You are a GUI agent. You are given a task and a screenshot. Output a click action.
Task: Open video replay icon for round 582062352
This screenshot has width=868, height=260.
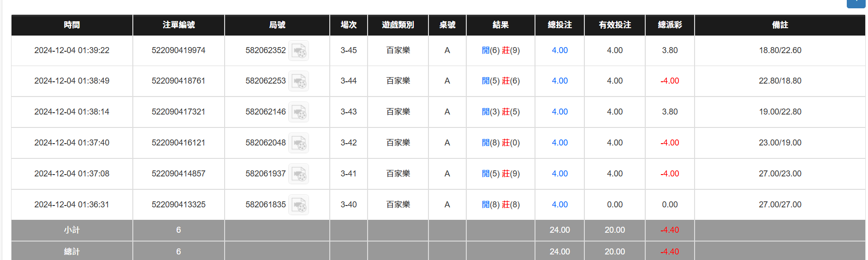[x=298, y=51]
